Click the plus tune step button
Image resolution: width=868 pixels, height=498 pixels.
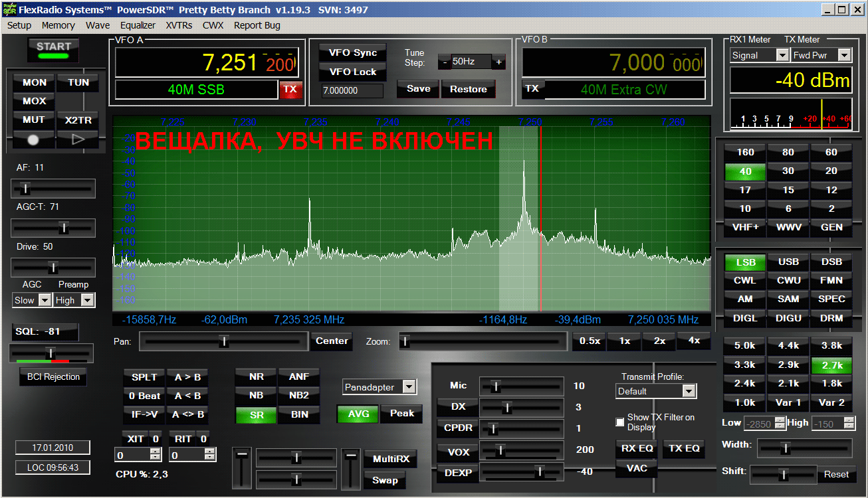pos(498,62)
